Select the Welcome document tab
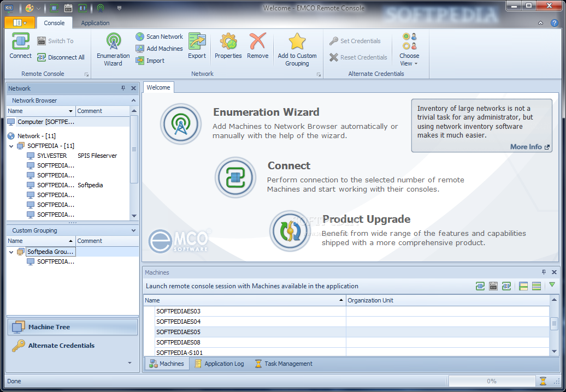The image size is (566, 392). click(158, 87)
